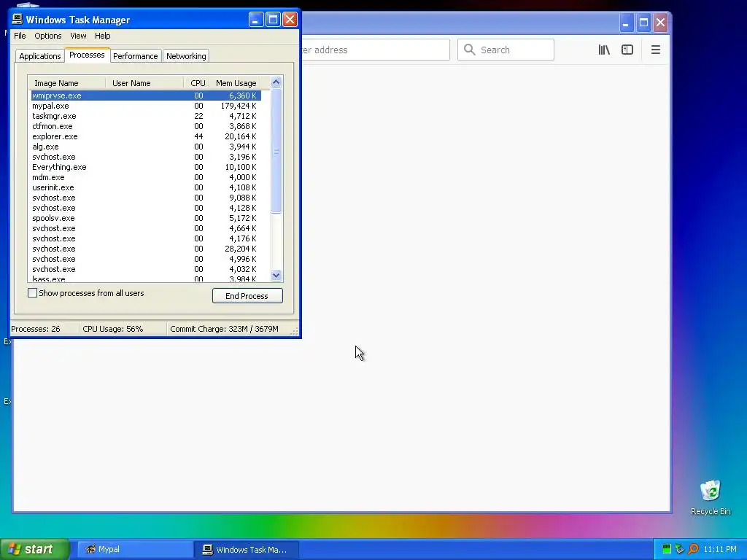Sort processes by Mem Usage column
This screenshot has height=560, width=747.
[x=236, y=83]
